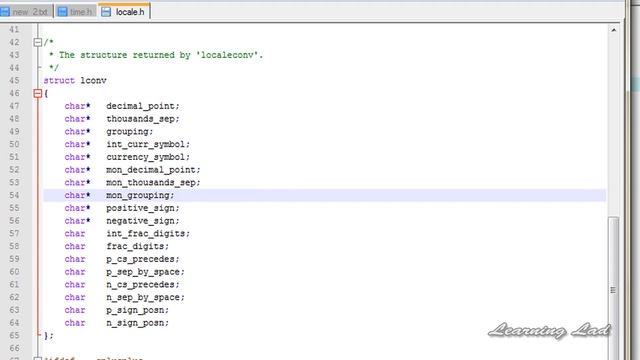Click the scroll up arrow of the editor

[613, 30]
